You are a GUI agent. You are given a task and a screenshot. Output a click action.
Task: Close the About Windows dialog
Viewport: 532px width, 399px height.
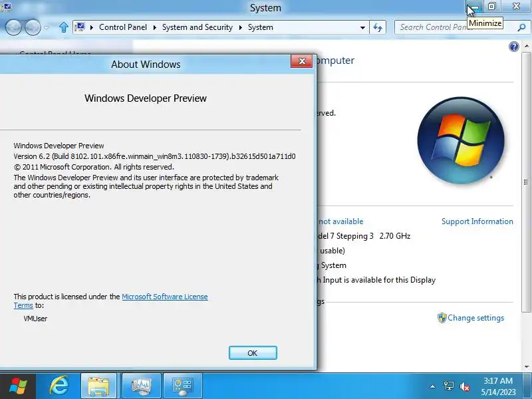[x=301, y=61]
